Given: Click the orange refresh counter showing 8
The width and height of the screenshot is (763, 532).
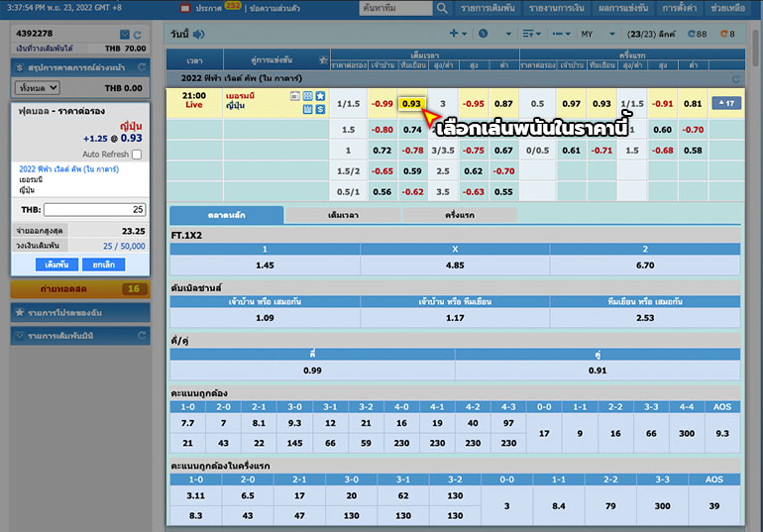Looking at the screenshot, I should (x=727, y=33).
